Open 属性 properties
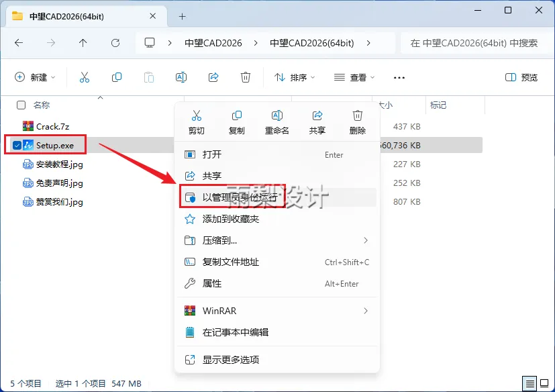The width and height of the screenshot is (555, 392). pyautogui.click(x=277, y=283)
